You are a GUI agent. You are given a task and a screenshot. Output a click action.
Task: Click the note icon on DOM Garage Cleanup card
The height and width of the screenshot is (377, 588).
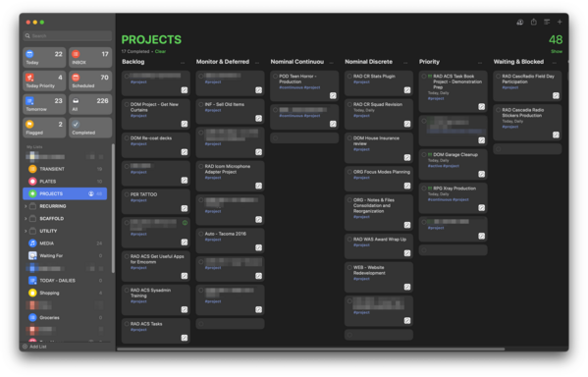482,174
